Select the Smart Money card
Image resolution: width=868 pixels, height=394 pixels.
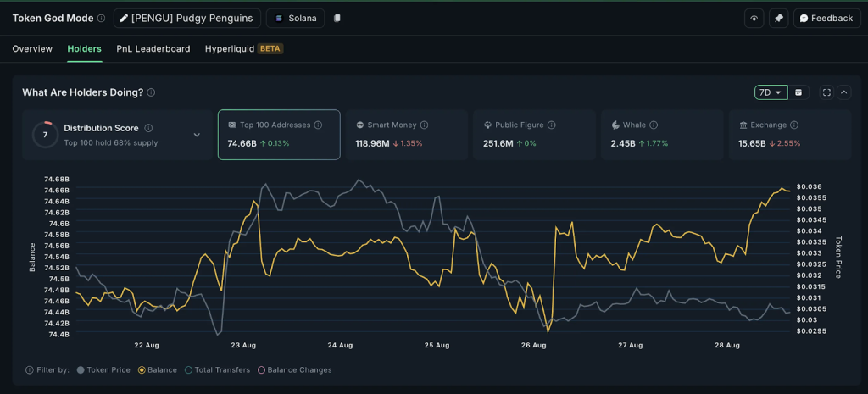click(407, 135)
